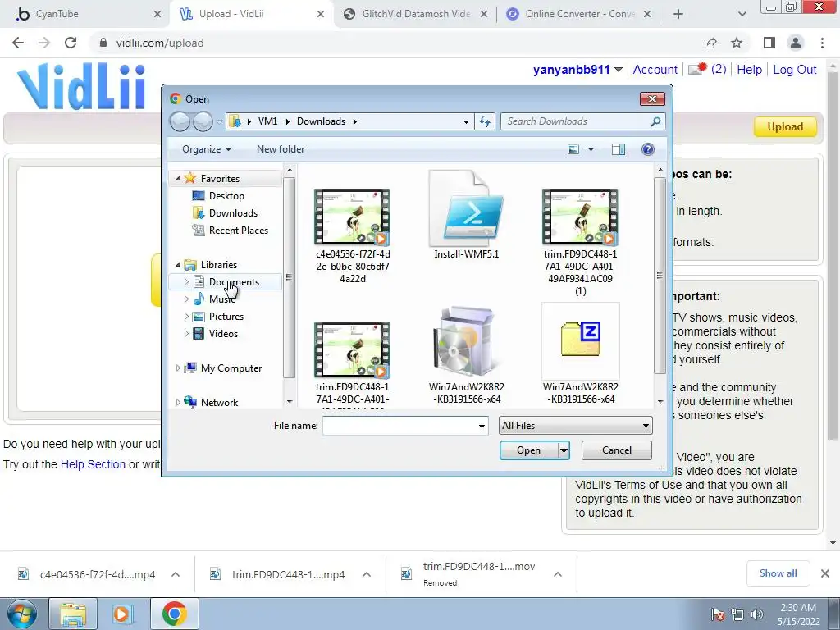Change the view with the view icon

click(573, 149)
